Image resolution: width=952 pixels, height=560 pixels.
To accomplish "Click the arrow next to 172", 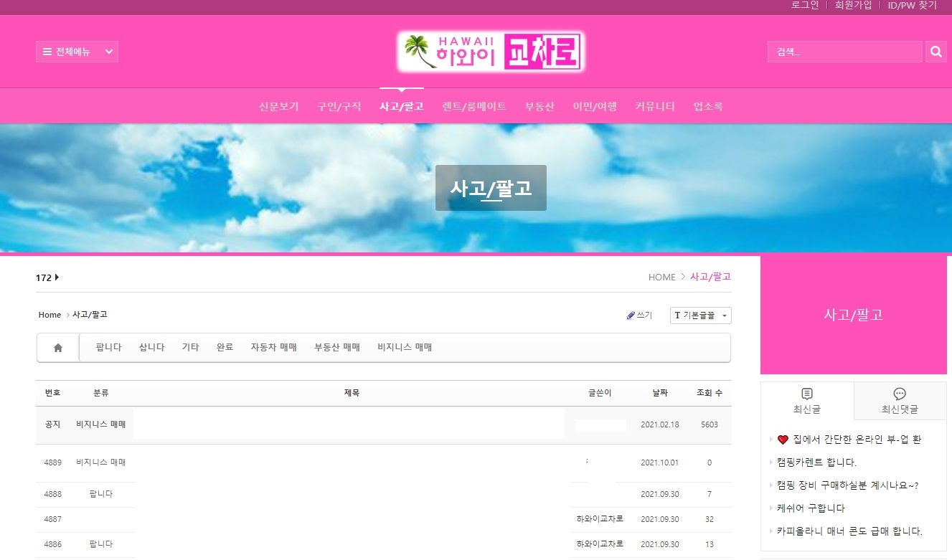I will [x=57, y=277].
